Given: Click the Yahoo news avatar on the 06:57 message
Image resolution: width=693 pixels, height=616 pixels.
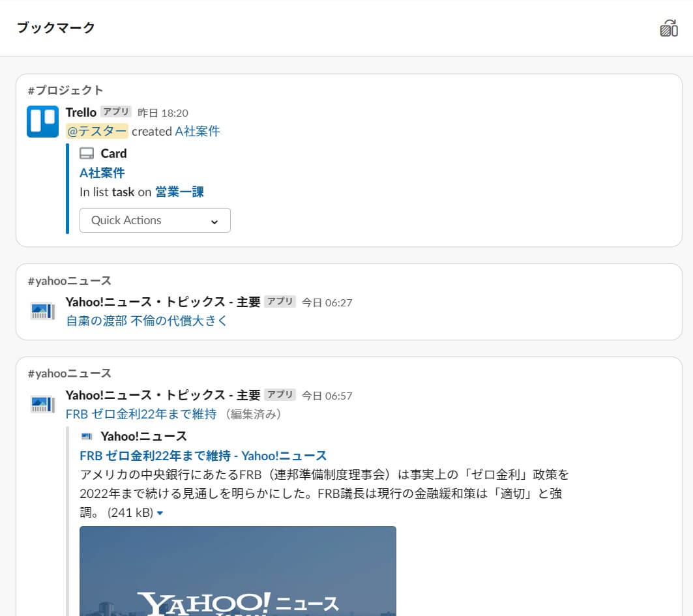Looking at the screenshot, I should click(x=43, y=404).
